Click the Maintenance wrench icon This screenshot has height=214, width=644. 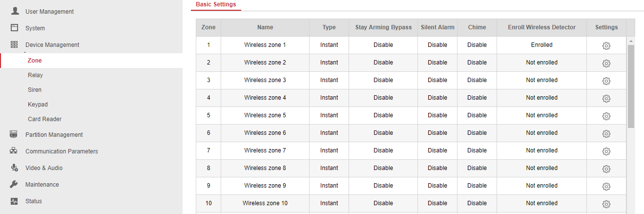(14, 184)
